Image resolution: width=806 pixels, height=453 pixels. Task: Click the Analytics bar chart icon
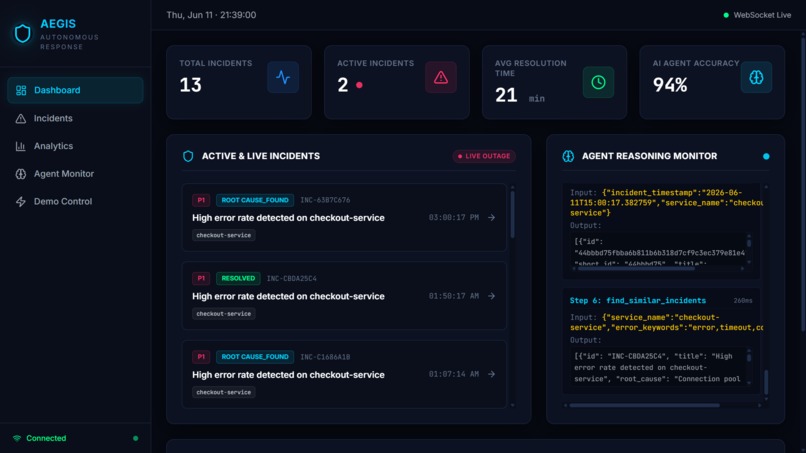pos(21,147)
